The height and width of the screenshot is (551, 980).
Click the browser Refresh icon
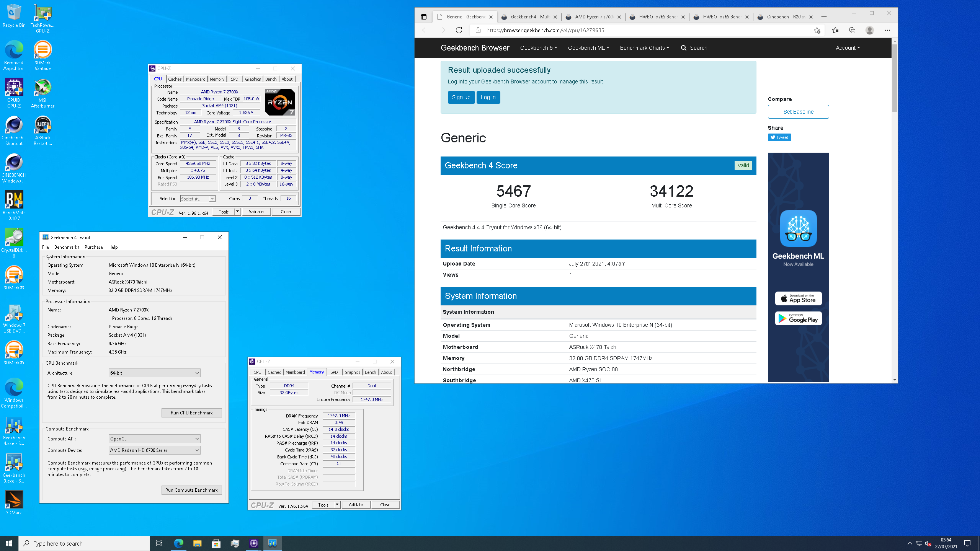[x=459, y=30]
